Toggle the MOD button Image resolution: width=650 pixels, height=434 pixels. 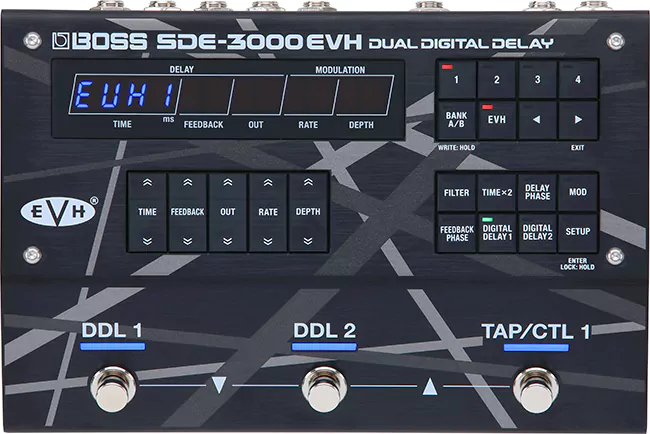pos(578,193)
